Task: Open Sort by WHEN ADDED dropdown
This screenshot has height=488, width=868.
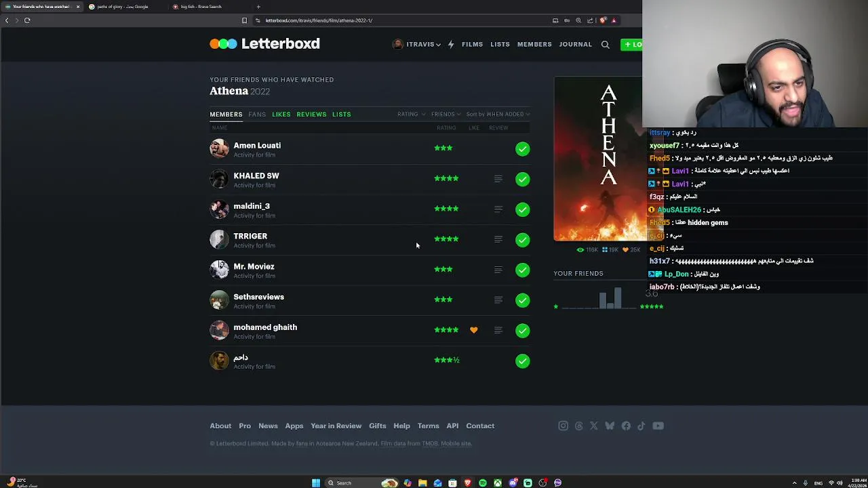Action: pyautogui.click(x=498, y=114)
